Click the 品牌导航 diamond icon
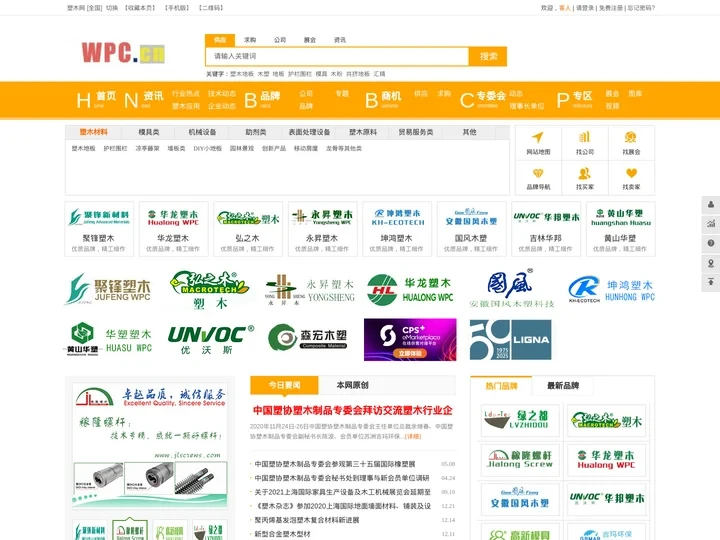 (x=538, y=178)
